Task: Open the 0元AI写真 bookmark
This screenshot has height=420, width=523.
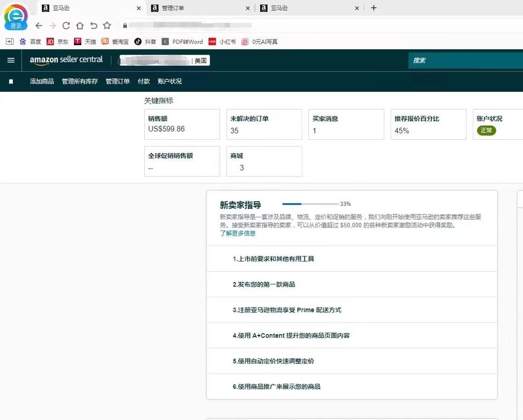Action: click(260, 41)
